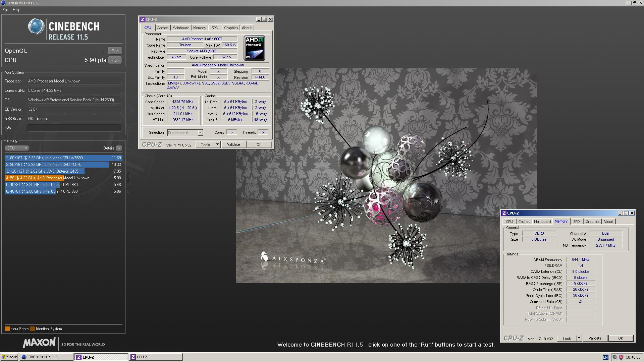This screenshot has height=362, width=644.
Task: Select the orange 5C @ 4.33 GHz ranking row
Action: 63,178
